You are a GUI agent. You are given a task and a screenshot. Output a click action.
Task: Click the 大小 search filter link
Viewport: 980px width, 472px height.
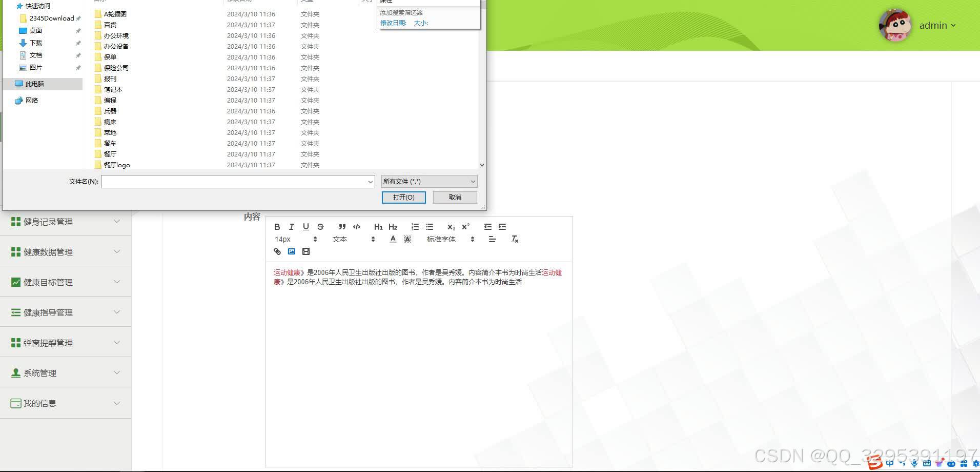[421, 23]
